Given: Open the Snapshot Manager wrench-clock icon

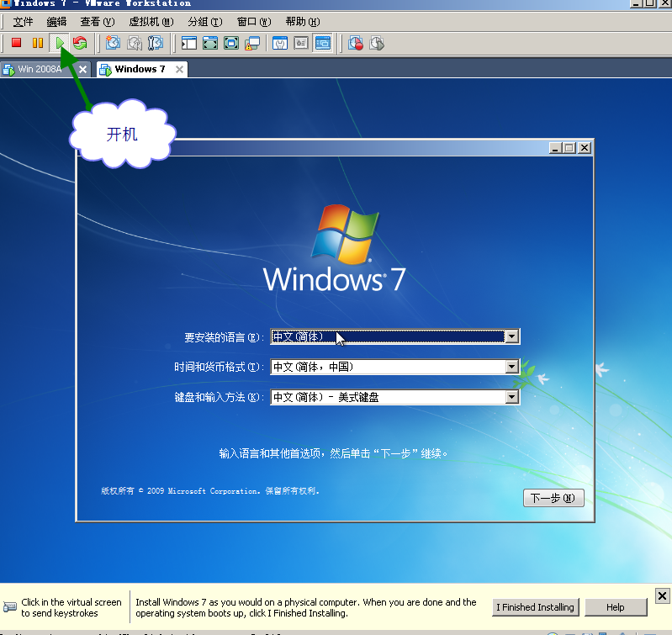Looking at the screenshot, I should point(155,43).
